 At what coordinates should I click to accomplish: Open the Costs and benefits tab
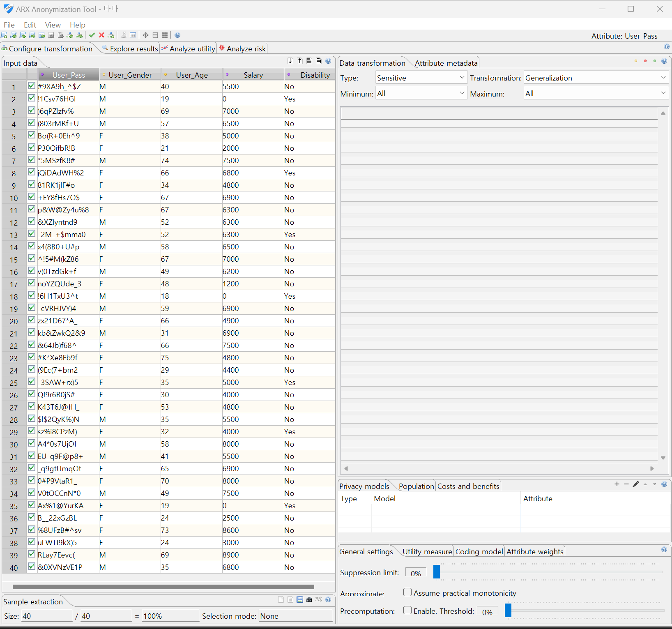pos(468,486)
